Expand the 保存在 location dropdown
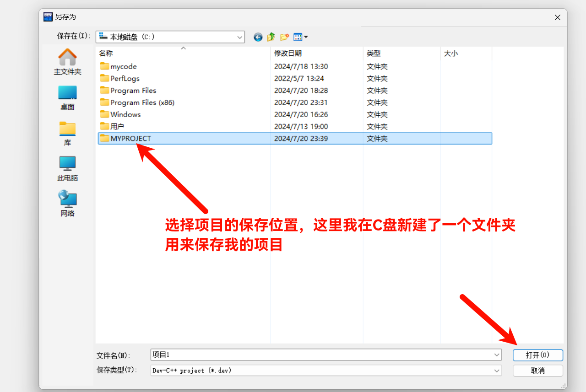This screenshot has height=392, width=586. click(240, 37)
